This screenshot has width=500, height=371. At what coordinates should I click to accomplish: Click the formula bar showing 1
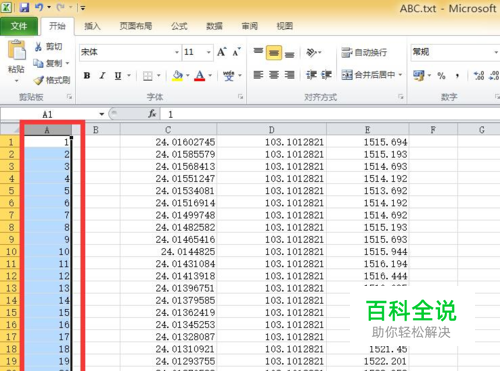coord(330,114)
